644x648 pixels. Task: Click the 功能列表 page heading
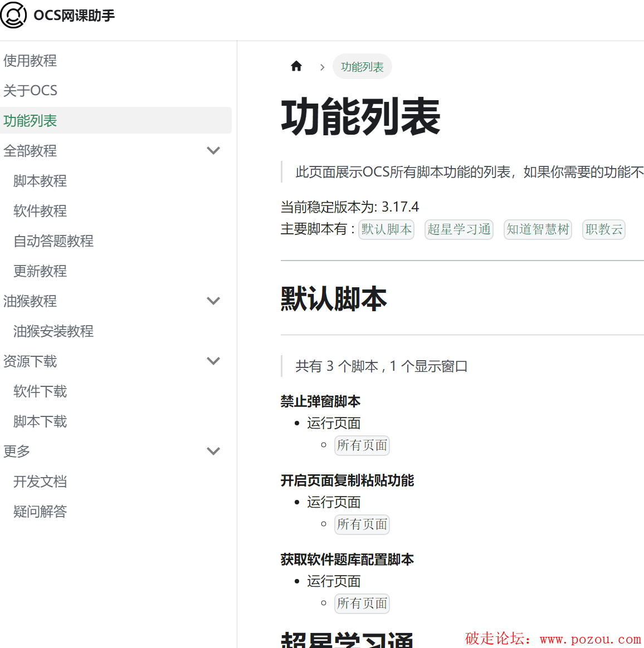coord(360,116)
